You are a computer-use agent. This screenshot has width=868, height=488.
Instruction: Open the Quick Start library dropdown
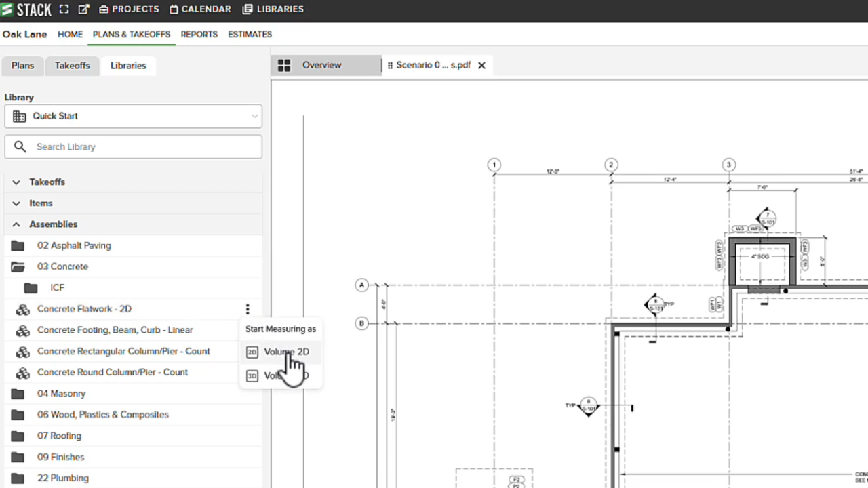tap(133, 115)
